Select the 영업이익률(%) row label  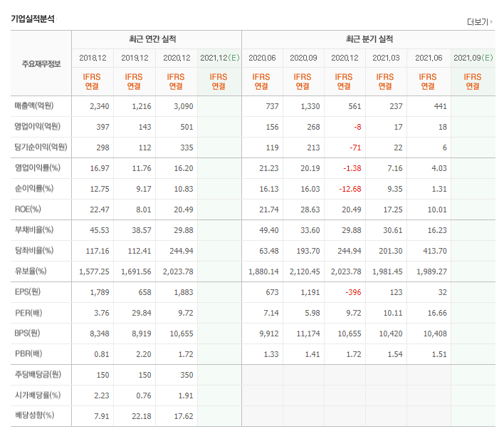pyautogui.click(x=37, y=167)
